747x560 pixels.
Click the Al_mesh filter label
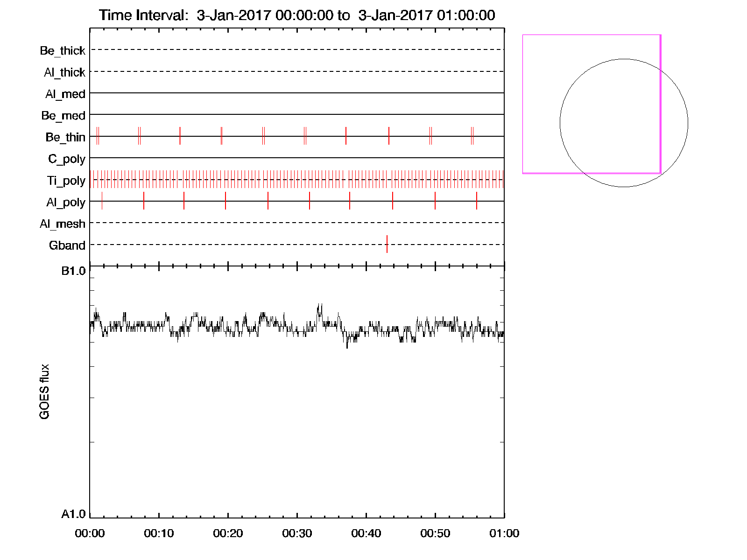pos(63,224)
